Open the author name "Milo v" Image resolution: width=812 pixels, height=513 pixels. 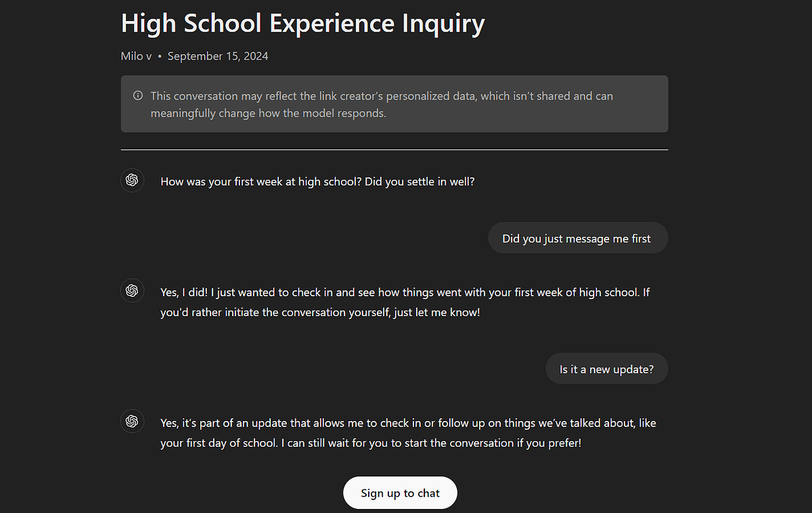pyautogui.click(x=136, y=56)
